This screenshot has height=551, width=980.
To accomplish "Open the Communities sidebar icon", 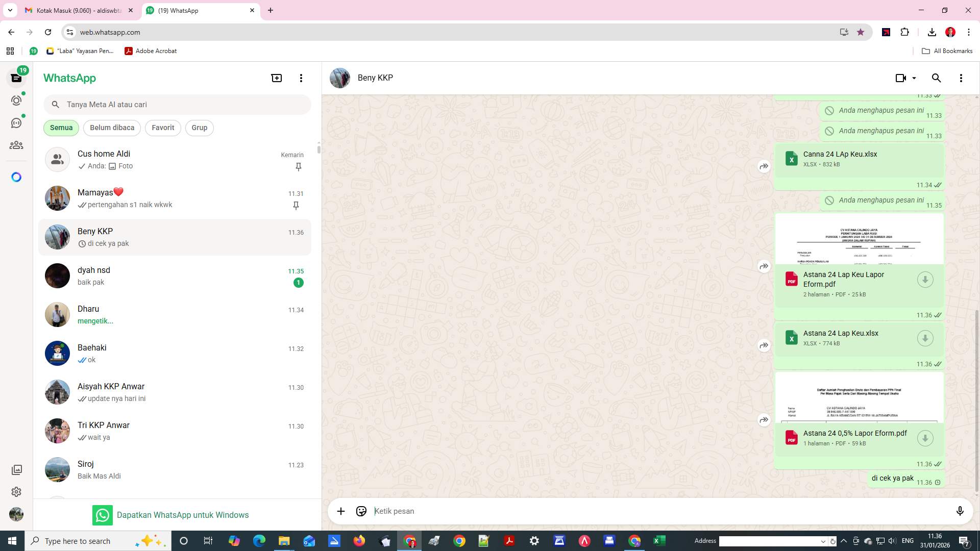I will pyautogui.click(x=16, y=144).
